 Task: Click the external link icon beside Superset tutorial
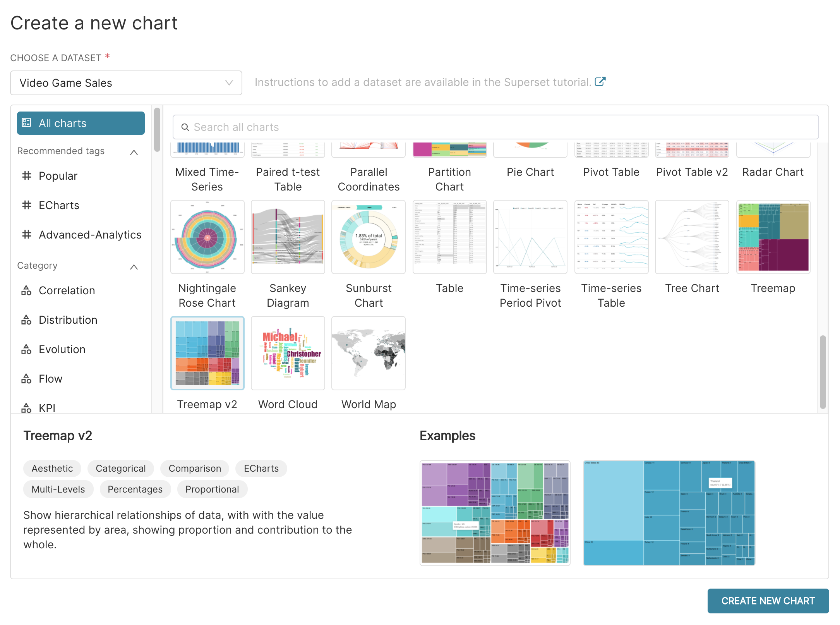tap(600, 82)
